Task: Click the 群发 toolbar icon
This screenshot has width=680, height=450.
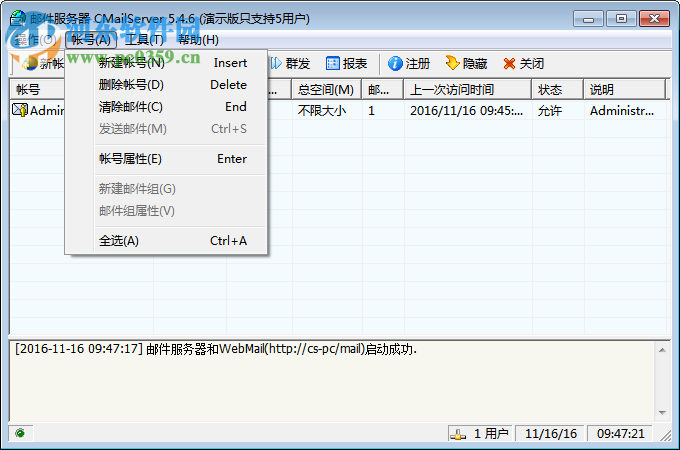Action: point(276,64)
